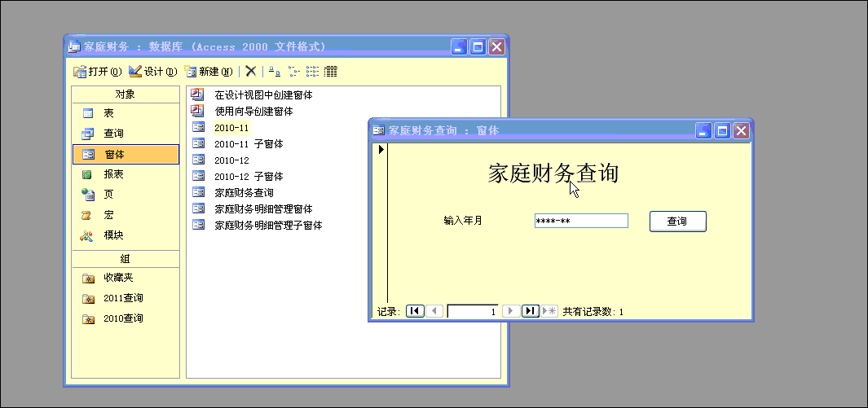The height and width of the screenshot is (408, 868).
Task: Go to last record
Action: [x=531, y=311]
